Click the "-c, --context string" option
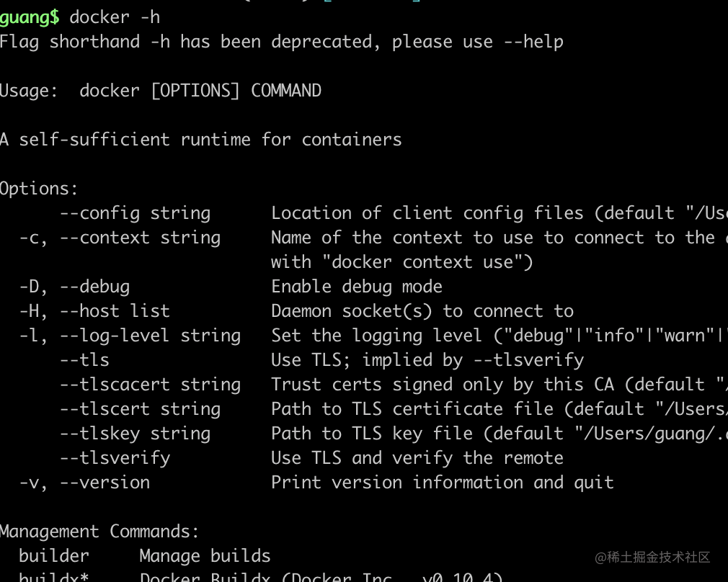The height and width of the screenshot is (582, 728). coord(120,238)
